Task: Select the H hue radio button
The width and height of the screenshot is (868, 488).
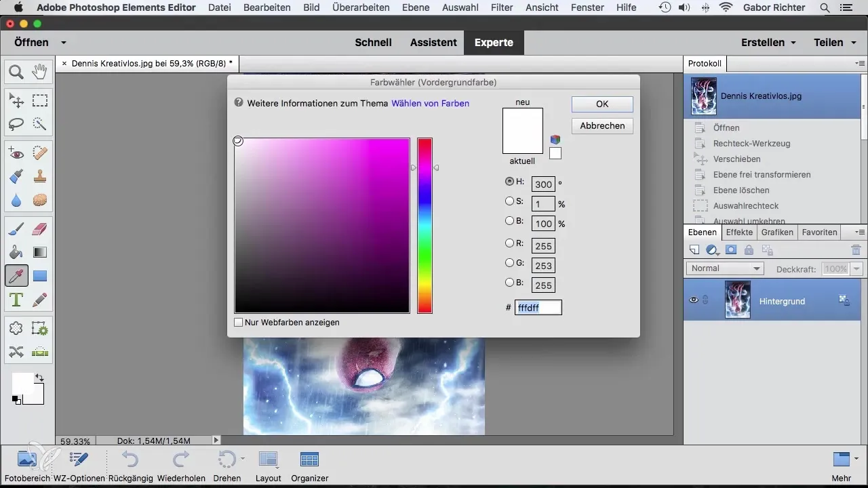Action: click(509, 181)
